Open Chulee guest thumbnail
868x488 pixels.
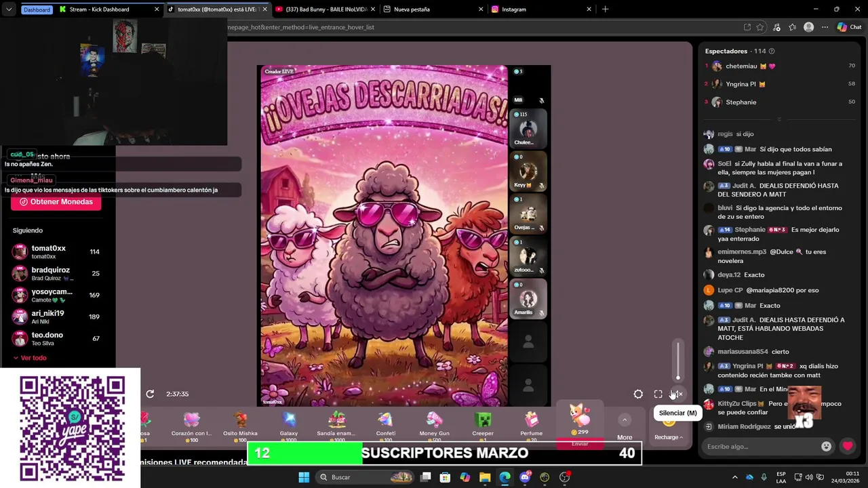coord(528,129)
